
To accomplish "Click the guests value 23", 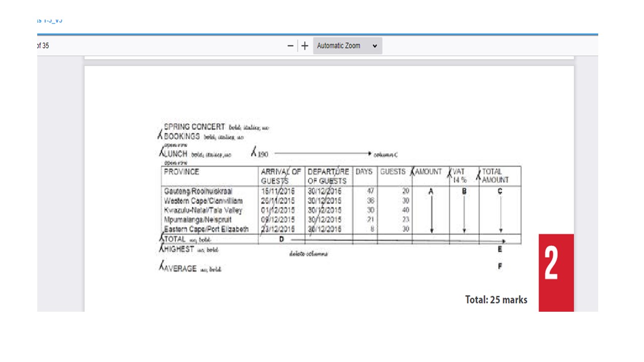I will [x=406, y=220].
